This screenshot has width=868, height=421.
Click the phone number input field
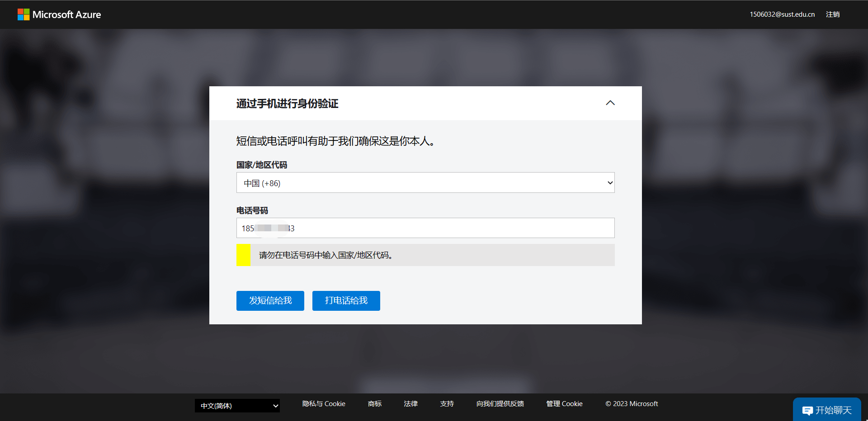click(425, 228)
